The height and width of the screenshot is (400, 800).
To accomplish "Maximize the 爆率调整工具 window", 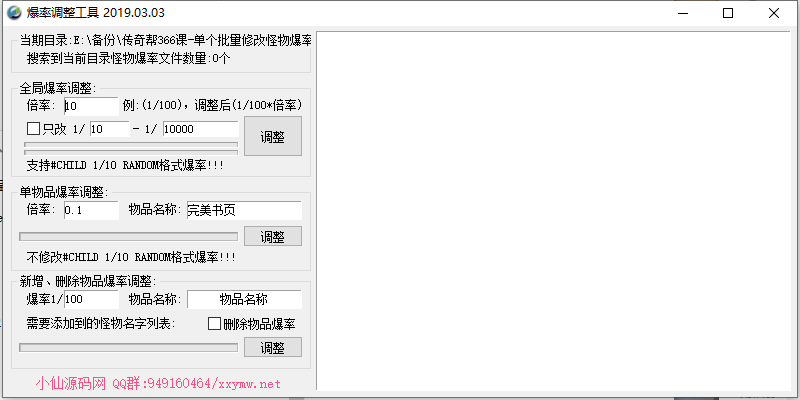I will 728,13.
